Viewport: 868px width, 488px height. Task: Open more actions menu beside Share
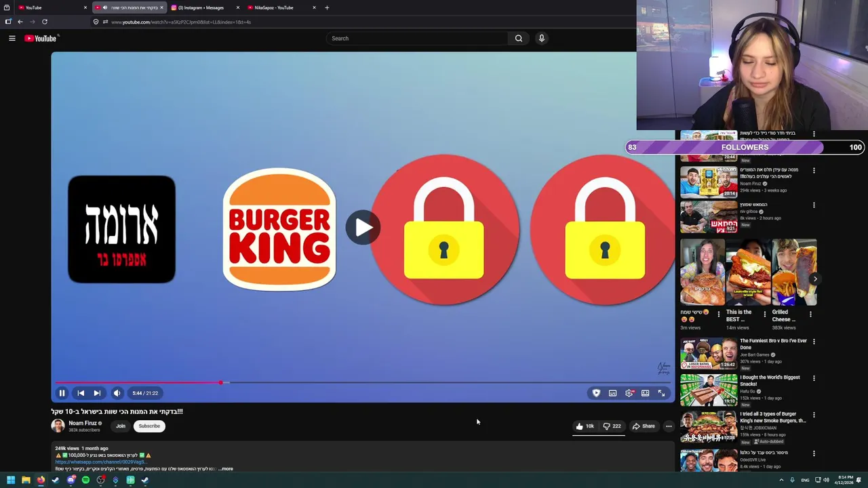pos(669,426)
